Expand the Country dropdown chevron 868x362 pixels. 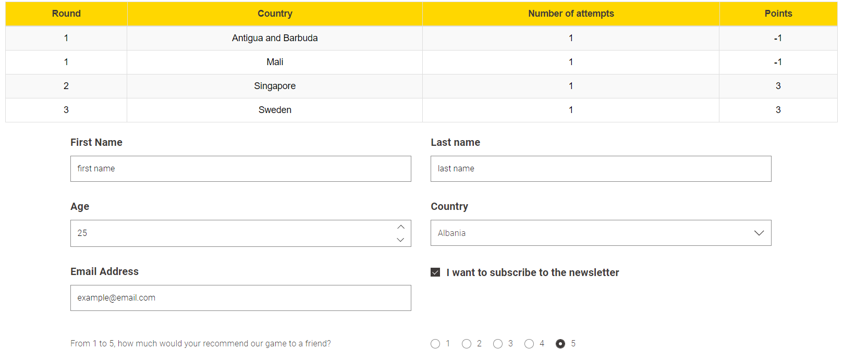(x=759, y=233)
